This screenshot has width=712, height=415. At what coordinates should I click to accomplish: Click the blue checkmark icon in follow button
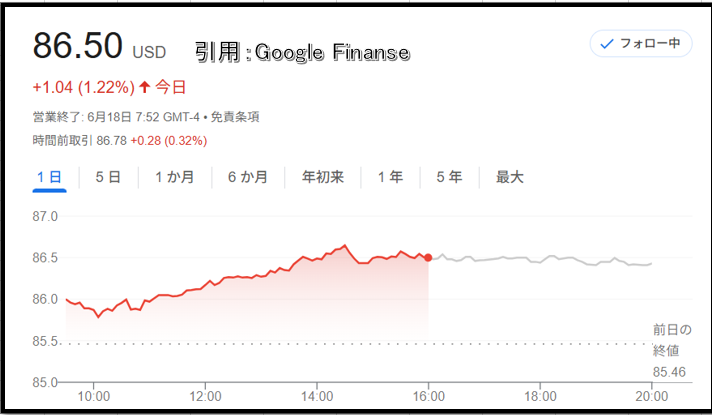point(607,44)
